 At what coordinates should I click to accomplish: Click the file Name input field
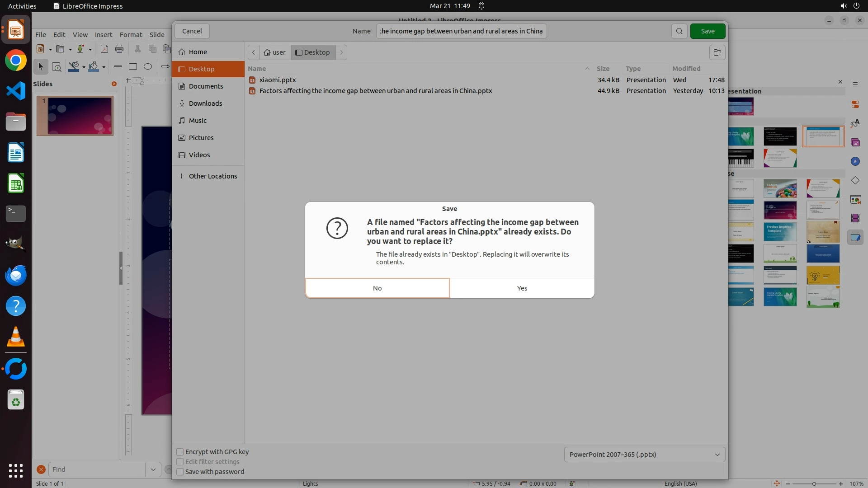461,31
